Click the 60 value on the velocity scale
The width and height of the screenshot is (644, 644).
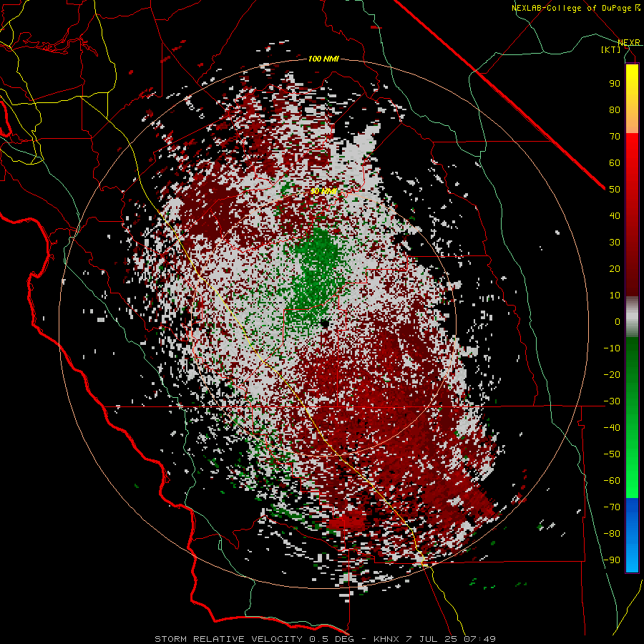click(615, 163)
